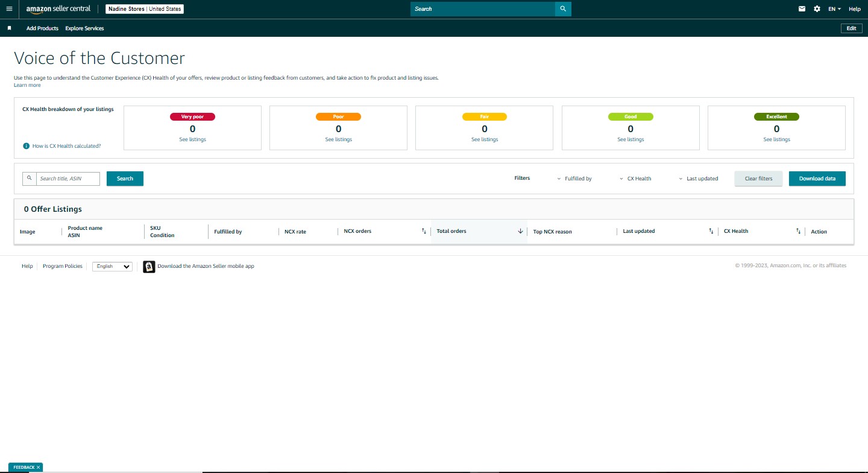
Task: Focus the Search title, ASIN field
Action: pos(68,179)
